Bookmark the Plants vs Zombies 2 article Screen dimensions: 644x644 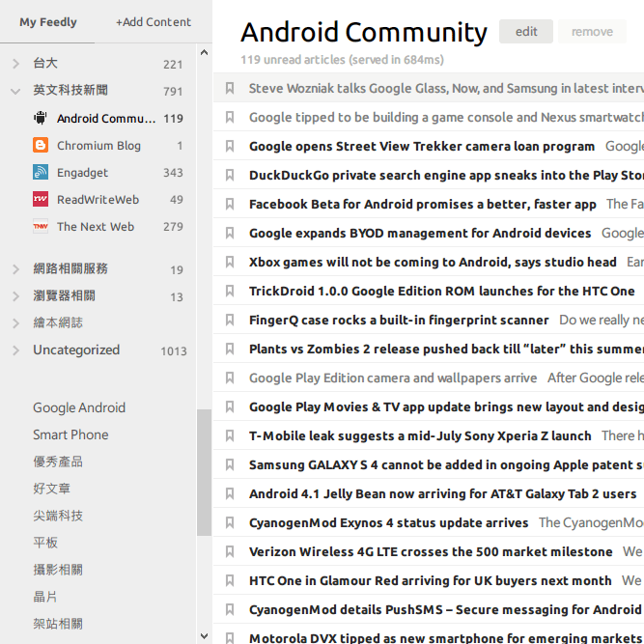click(230, 349)
